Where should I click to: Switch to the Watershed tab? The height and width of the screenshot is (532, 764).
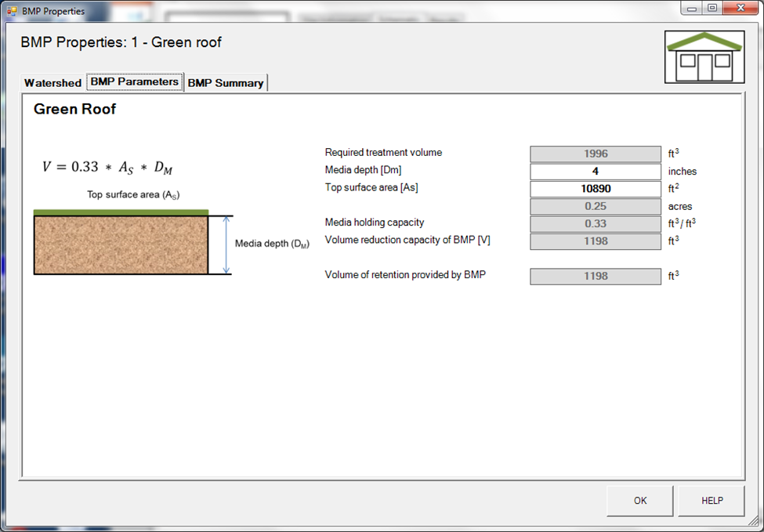tap(53, 83)
